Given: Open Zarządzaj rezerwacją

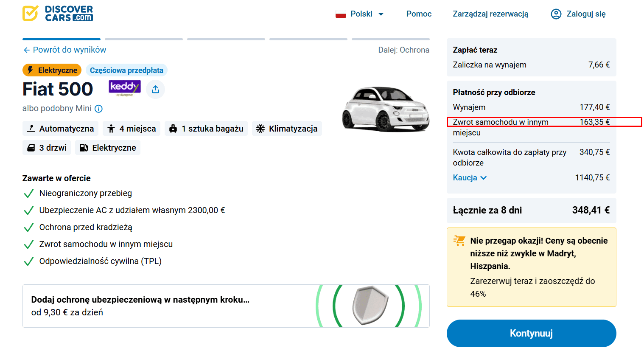Looking at the screenshot, I should point(490,14).
